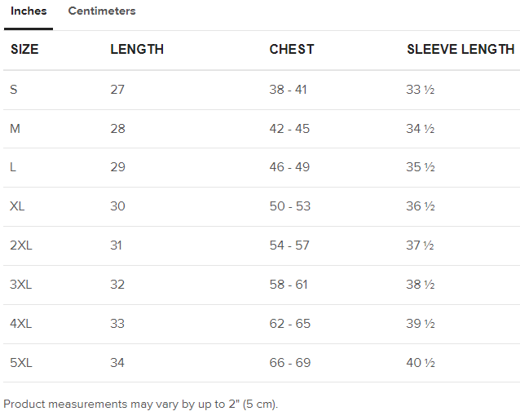Screen dimensions: 520x420
Task: Click the SLEEVE LENGTH column header
Action: coord(461,50)
